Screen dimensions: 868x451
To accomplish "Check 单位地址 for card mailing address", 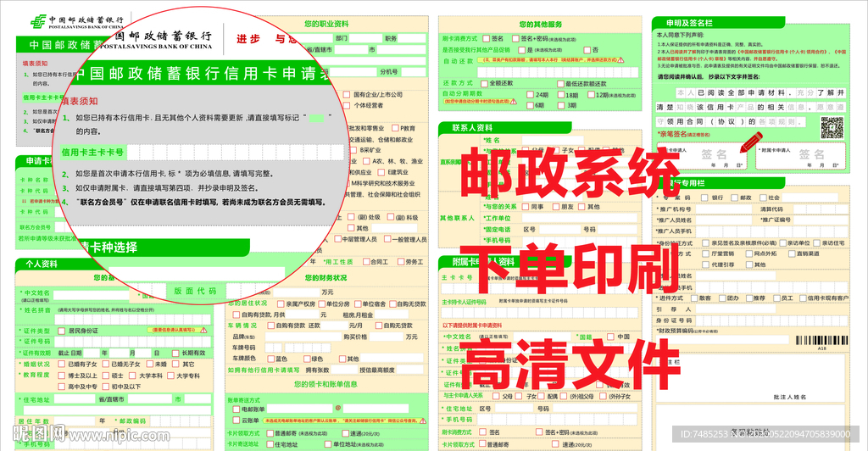I will tap(327, 444).
